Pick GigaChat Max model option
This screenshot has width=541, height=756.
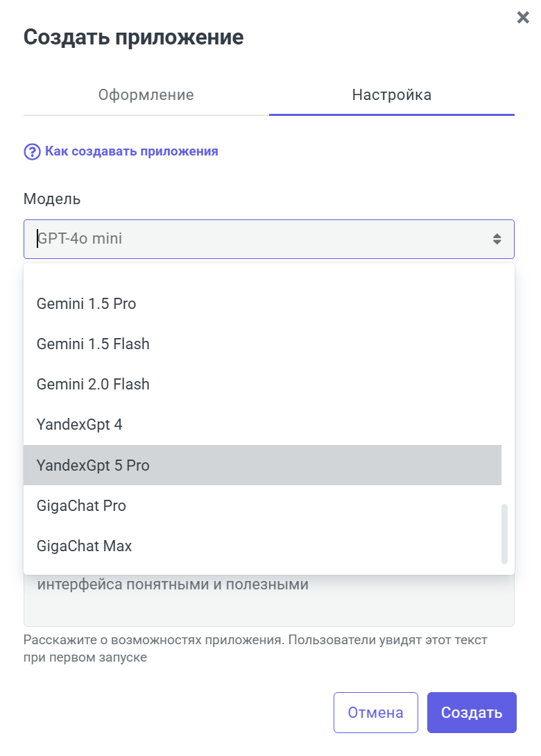84,546
